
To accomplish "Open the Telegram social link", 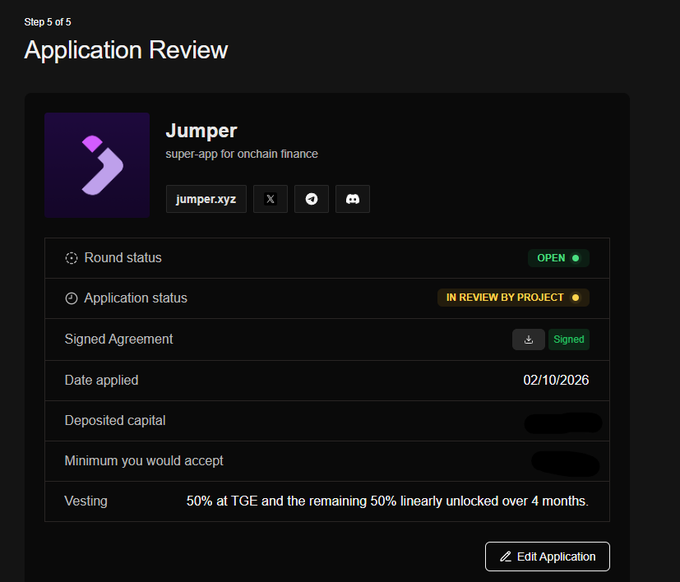I will pyautogui.click(x=311, y=199).
